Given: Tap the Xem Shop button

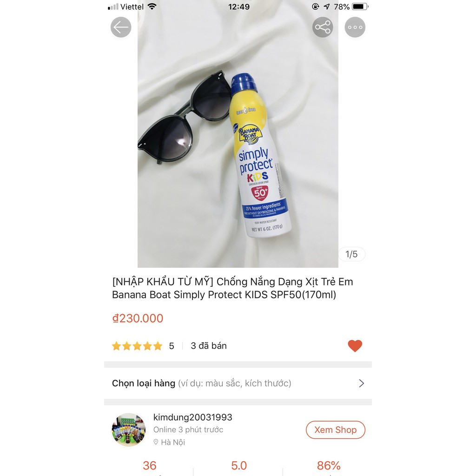Looking at the screenshot, I should 336,430.
